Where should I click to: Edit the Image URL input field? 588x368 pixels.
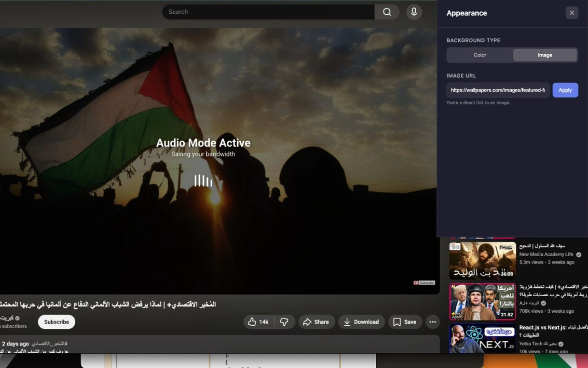pyautogui.click(x=497, y=90)
